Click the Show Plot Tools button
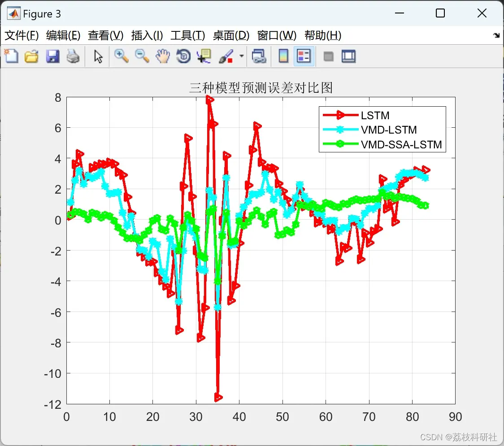504x446 pixels. pyautogui.click(x=349, y=56)
